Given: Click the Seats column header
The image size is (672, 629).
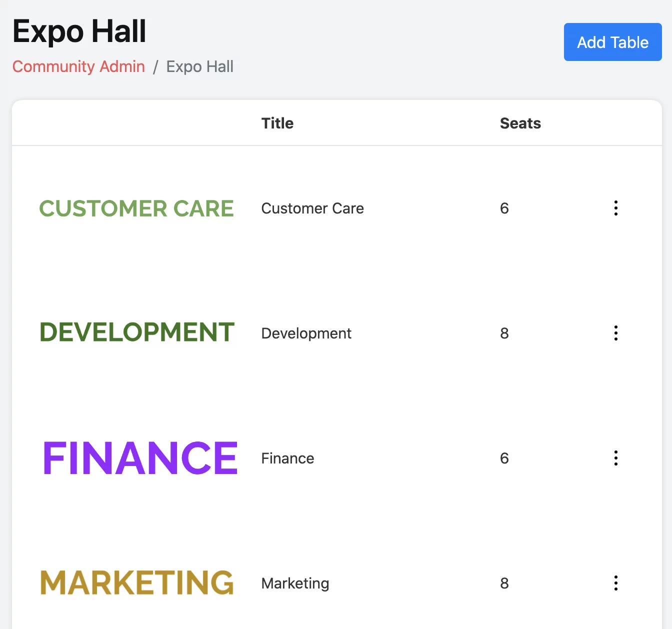Looking at the screenshot, I should [520, 123].
